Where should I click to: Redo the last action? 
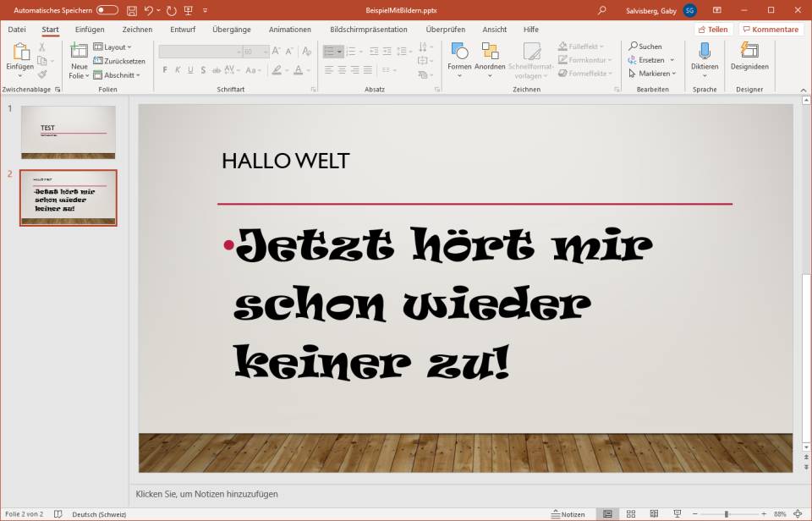tap(172, 10)
